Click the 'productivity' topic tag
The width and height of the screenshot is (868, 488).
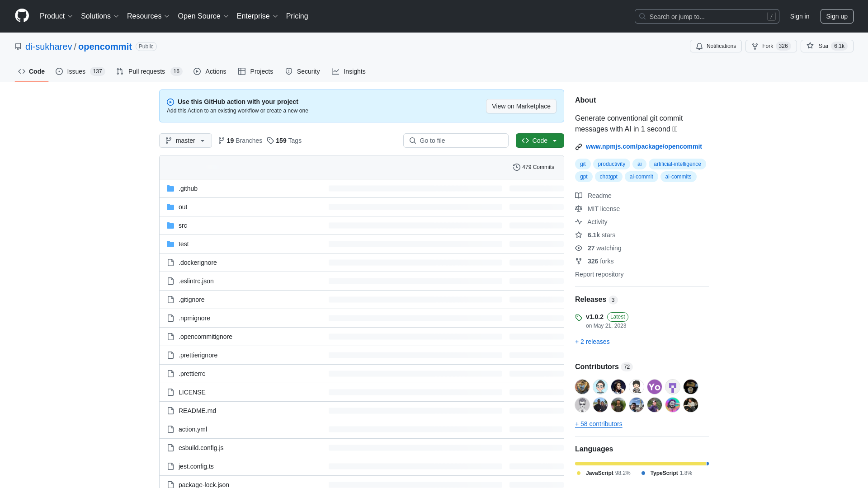click(611, 164)
